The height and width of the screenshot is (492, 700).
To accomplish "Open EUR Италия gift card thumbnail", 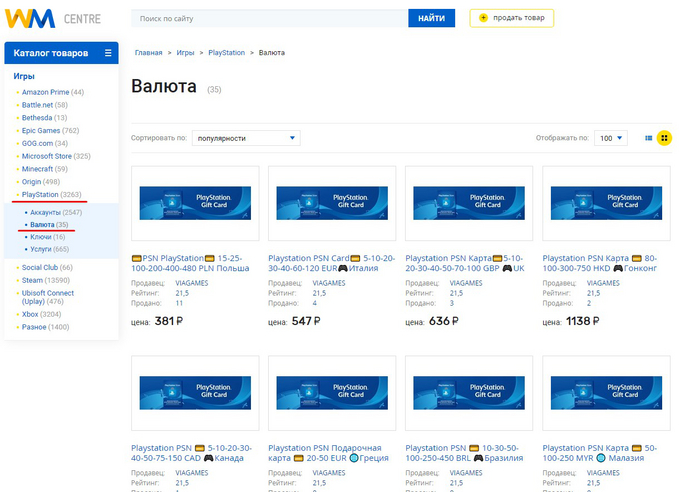I will [332, 203].
